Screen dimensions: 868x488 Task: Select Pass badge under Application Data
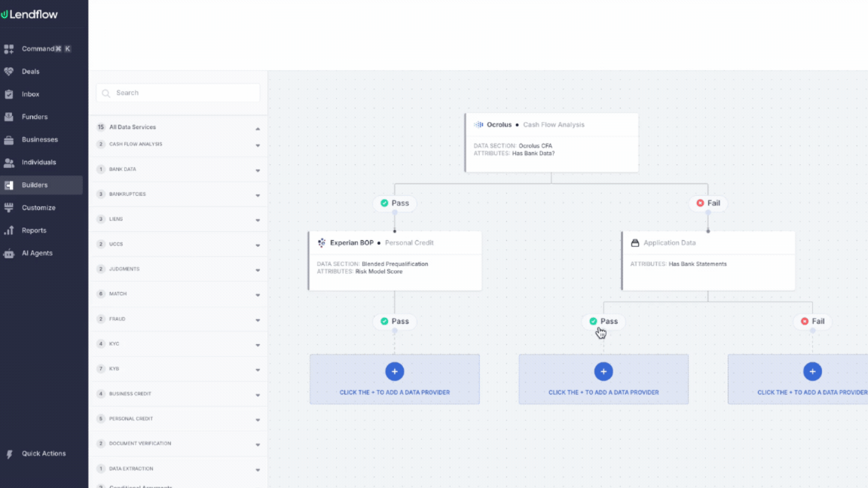pyautogui.click(x=604, y=321)
